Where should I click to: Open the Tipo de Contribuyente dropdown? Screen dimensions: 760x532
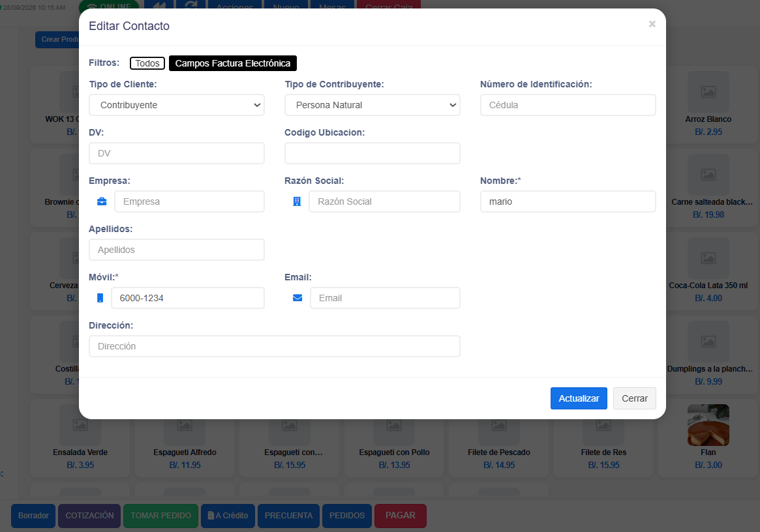(x=372, y=105)
